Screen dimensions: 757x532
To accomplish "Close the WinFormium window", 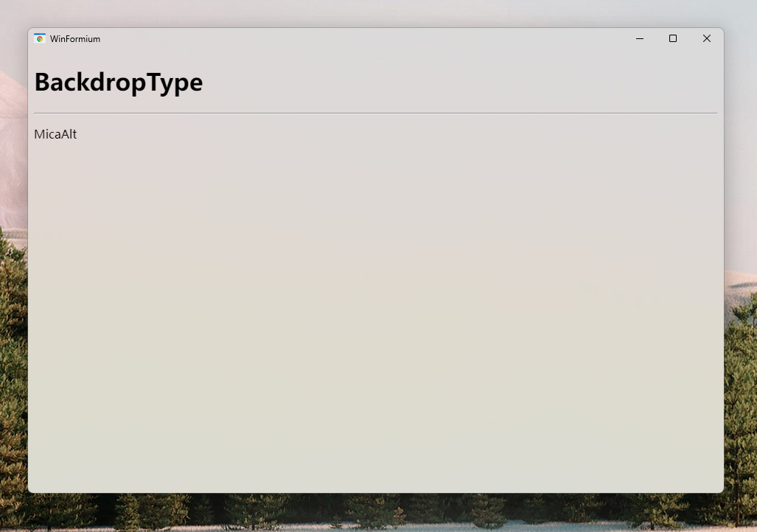I will [x=707, y=38].
